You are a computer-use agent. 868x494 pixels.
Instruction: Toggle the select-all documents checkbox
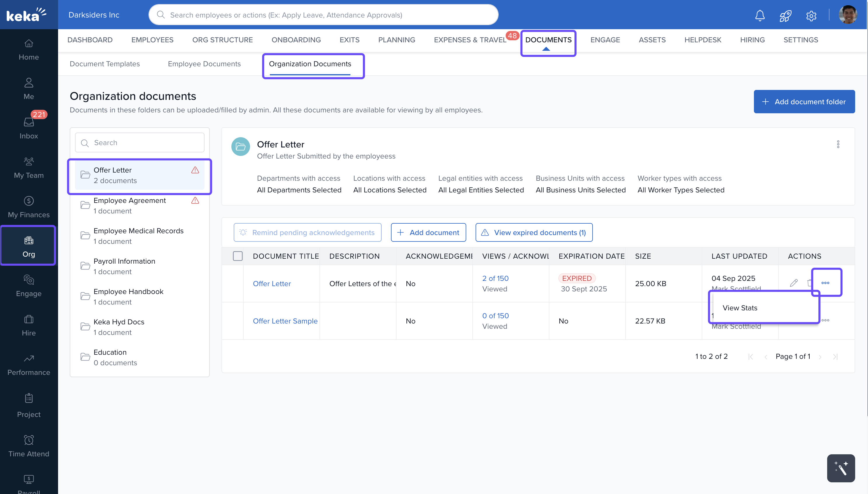tap(238, 256)
